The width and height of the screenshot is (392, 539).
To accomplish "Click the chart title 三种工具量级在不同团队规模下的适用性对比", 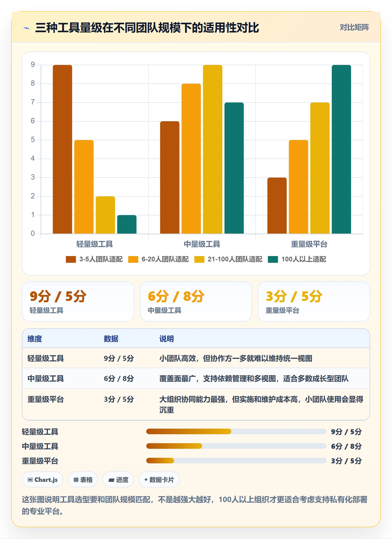I will (x=147, y=28).
